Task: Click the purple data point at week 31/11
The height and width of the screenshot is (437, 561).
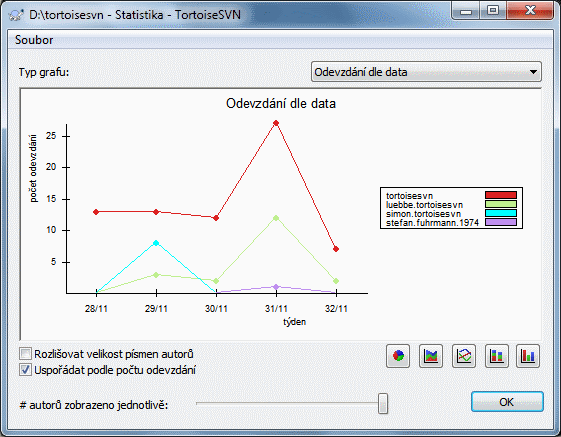Action: [x=276, y=287]
